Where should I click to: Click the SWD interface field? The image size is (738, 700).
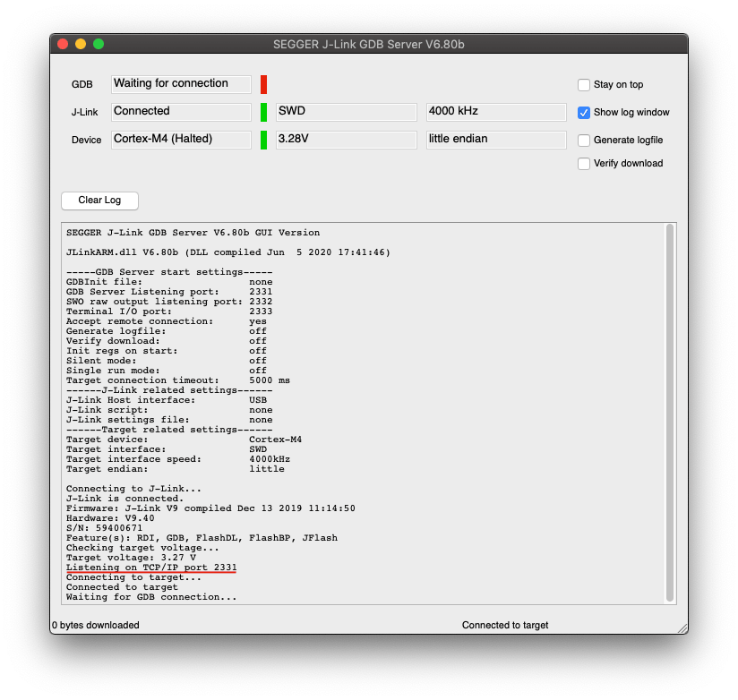coord(347,112)
